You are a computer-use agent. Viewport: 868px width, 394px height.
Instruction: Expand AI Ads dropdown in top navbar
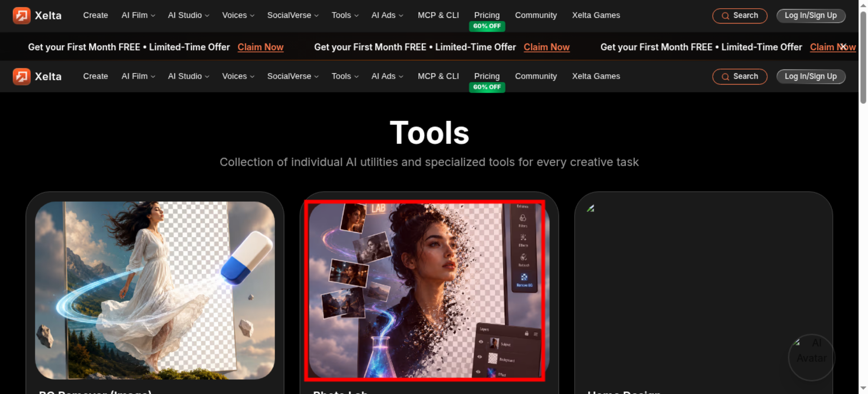387,15
